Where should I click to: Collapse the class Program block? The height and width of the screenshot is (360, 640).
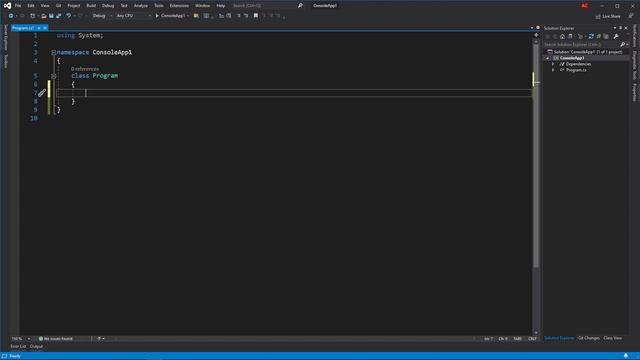53,76
